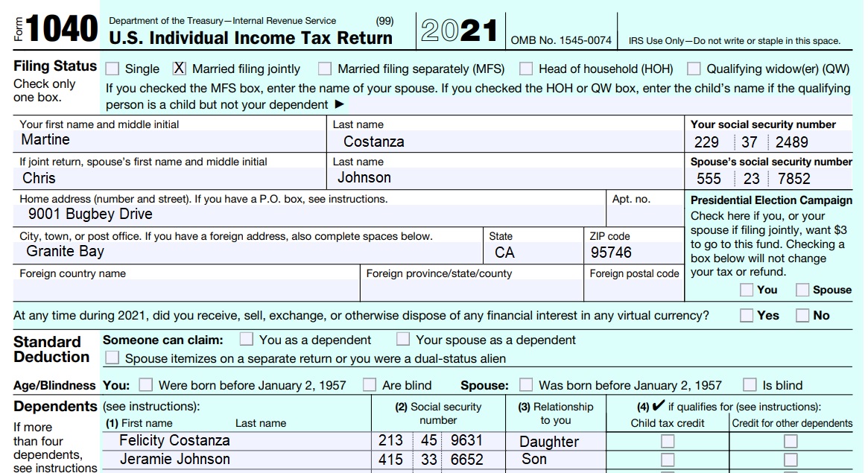Image resolution: width=868 pixels, height=473 pixels.
Task: Check spouse itemizes on separate return
Action: [113, 356]
